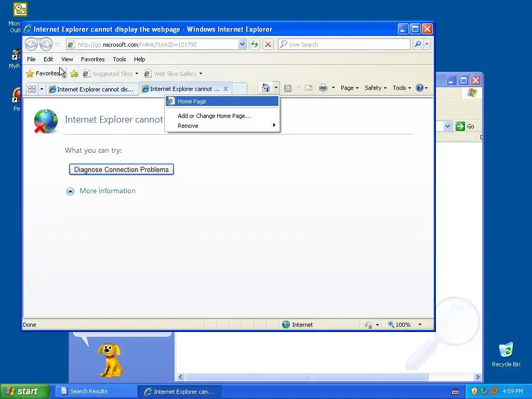Click the Forward navigation arrow
Image resolution: width=532 pixels, height=399 pixels.
46,44
